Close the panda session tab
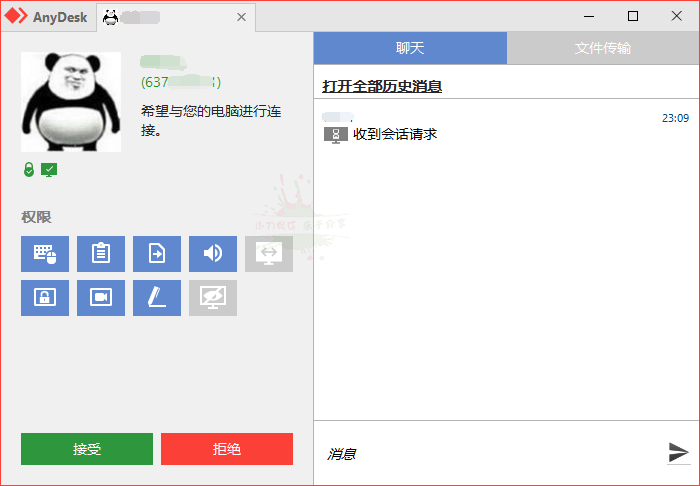 tap(241, 17)
